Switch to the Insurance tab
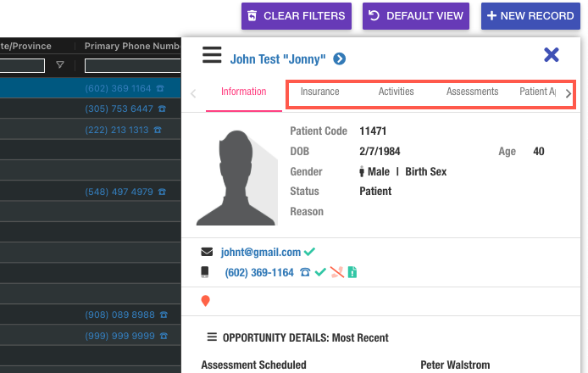The height and width of the screenshot is (373, 588). (320, 92)
